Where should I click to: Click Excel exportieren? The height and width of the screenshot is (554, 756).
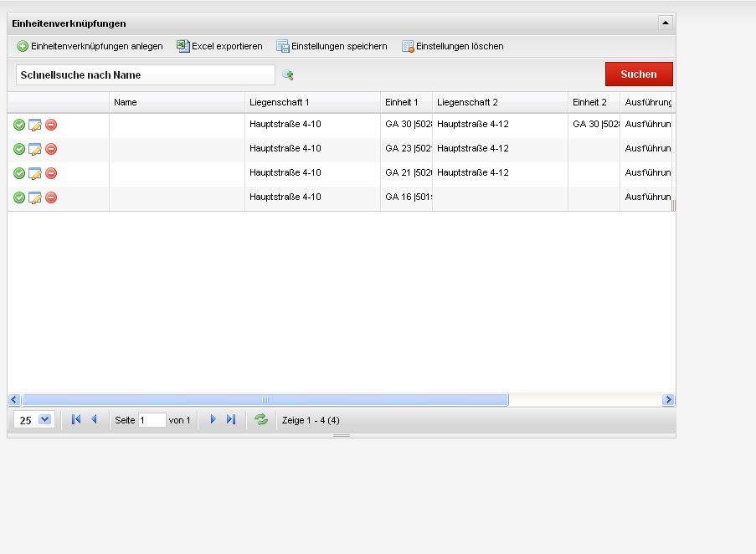tap(219, 47)
